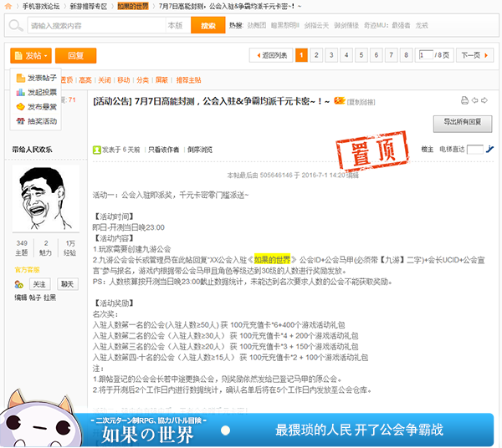Click the 推荐主贴 moderation link

click(188, 80)
